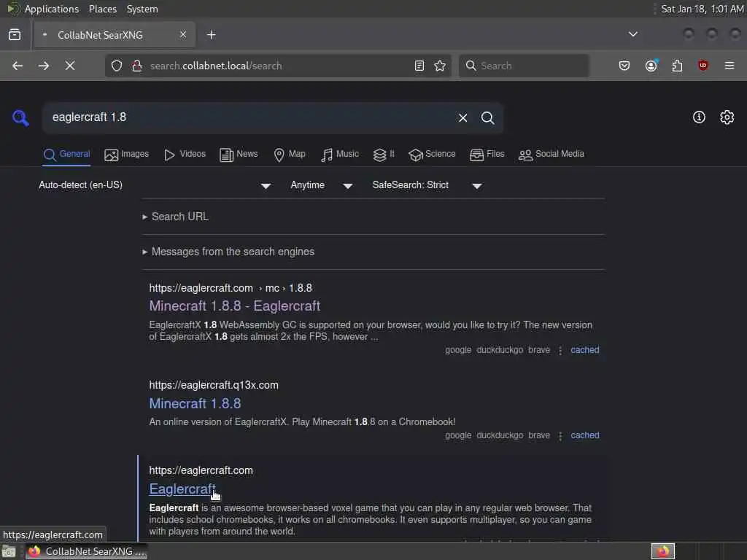Viewport: 747px width, 560px height.
Task: Expand the Search URL section
Action: coord(175,217)
